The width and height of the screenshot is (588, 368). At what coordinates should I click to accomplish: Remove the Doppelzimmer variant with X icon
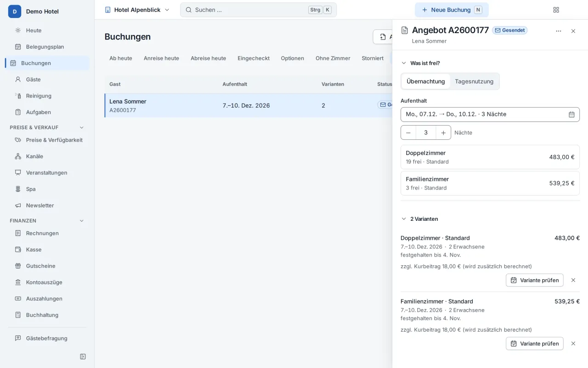click(573, 280)
